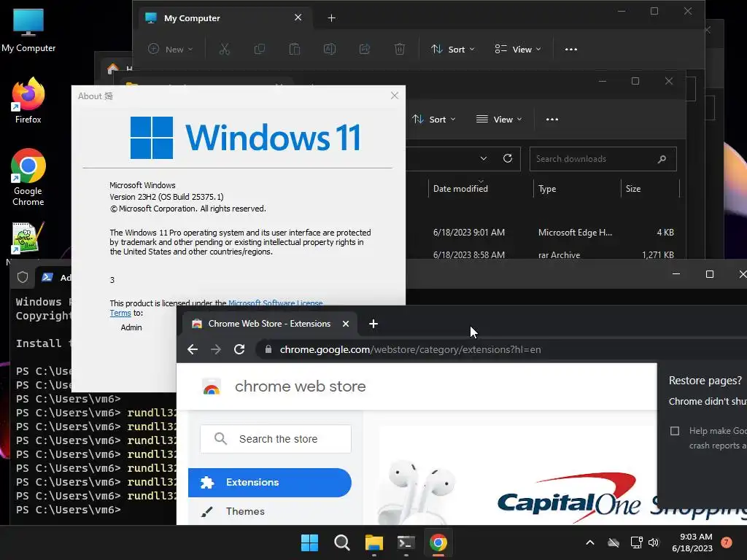The image size is (747, 560).
Task: Open clock and date flyout
Action: 692,542
